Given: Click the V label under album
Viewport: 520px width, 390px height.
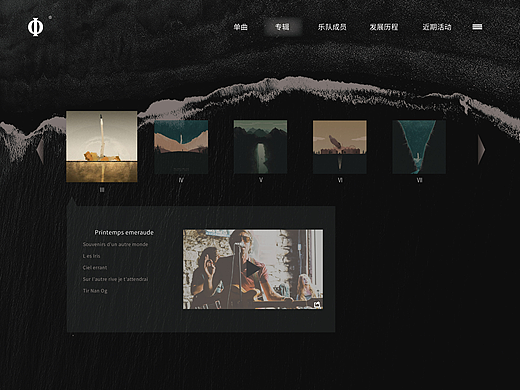Looking at the screenshot, I should pyautogui.click(x=261, y=180).
